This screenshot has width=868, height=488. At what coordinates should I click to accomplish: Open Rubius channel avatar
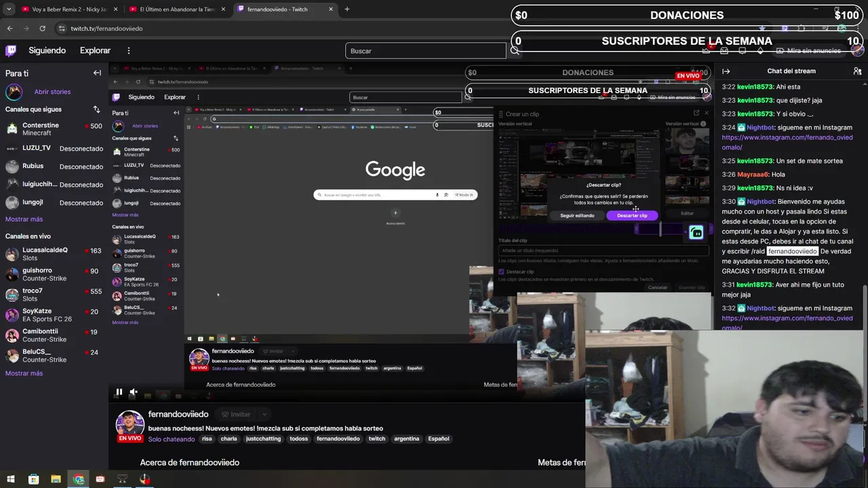(x=12, y=166)
